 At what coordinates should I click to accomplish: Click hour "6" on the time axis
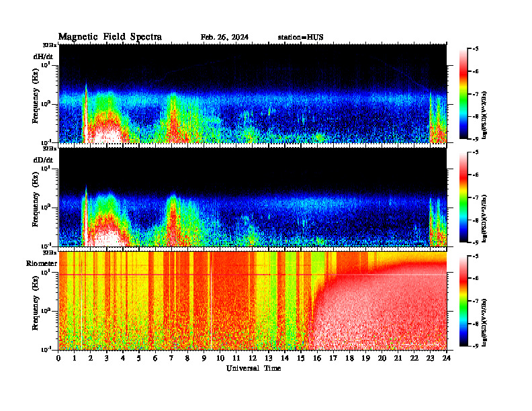[155, 359]
